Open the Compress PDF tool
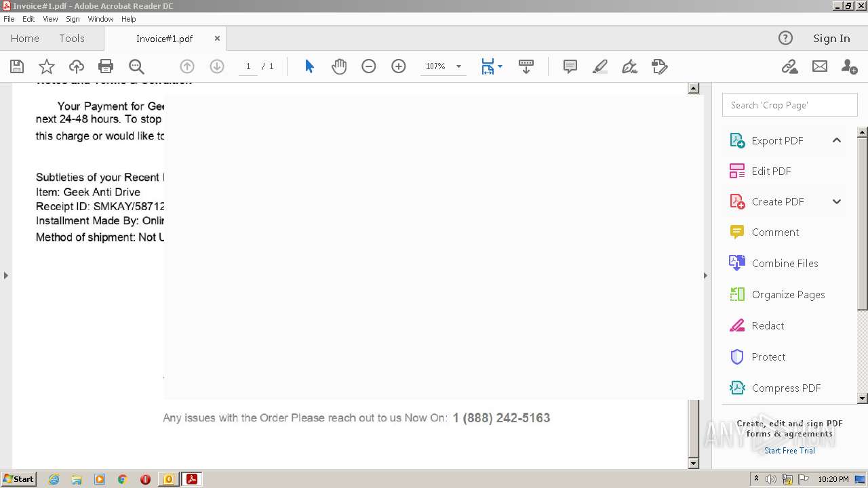This screenshot has width=868, height=488. 786,388
